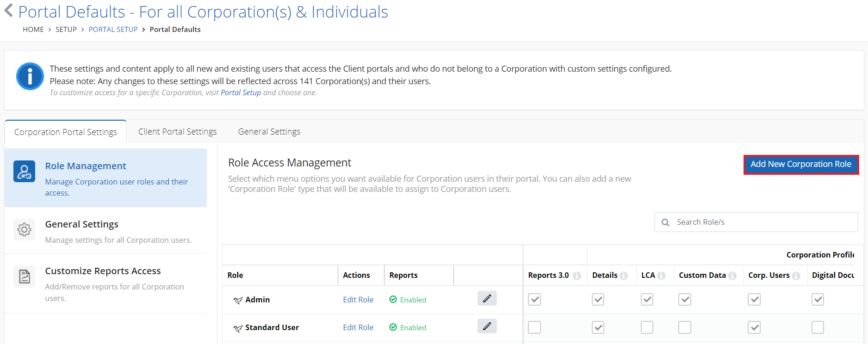
Task: Uncheck Corp. Users for Standard User
Action: point(754,327)
